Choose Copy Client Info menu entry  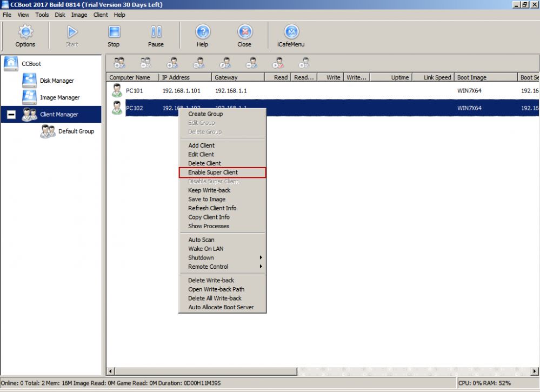tap(223, 217)
